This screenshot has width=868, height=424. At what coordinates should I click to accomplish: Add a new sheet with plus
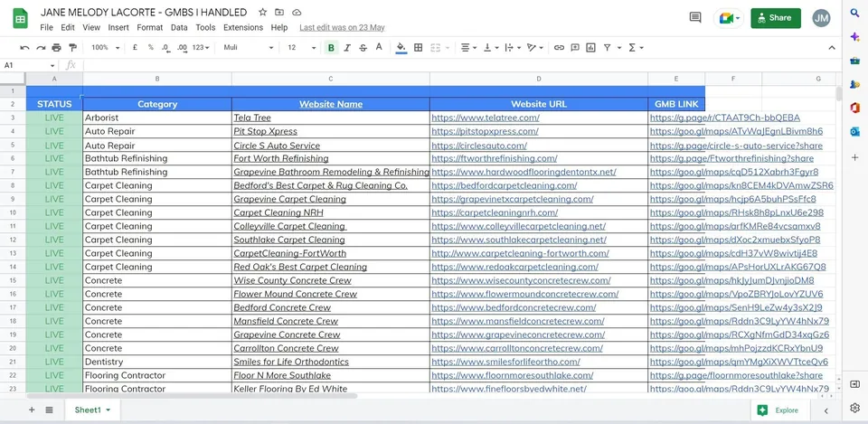pyautogui.click(x=32, y=410)
